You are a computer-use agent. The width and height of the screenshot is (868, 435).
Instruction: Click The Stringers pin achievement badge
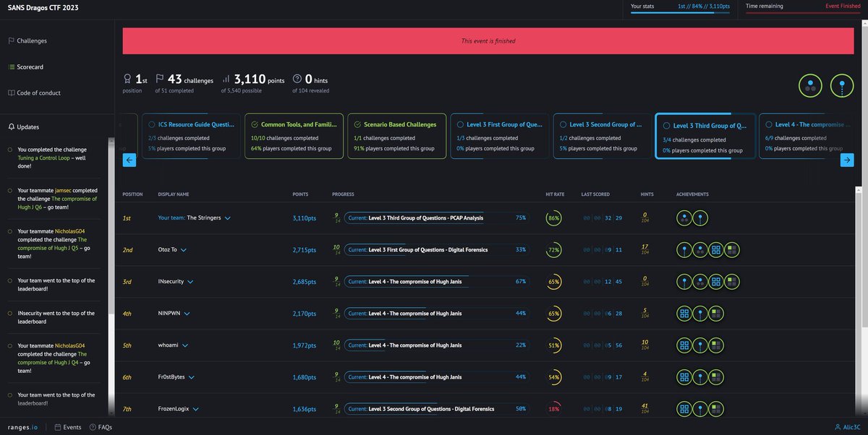tap(699, 217)
